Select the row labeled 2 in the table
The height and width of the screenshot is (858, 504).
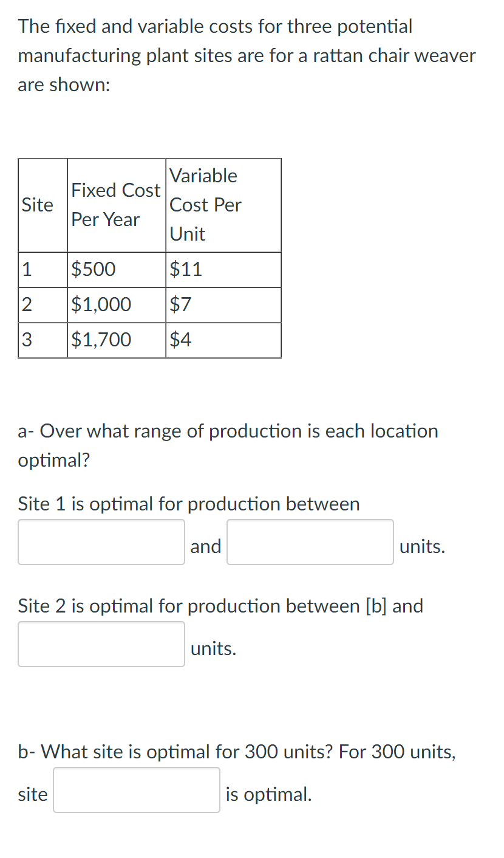click(26, 304)
